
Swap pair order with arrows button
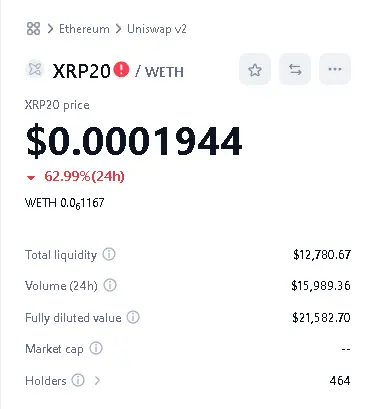click(x=295, y=69)
